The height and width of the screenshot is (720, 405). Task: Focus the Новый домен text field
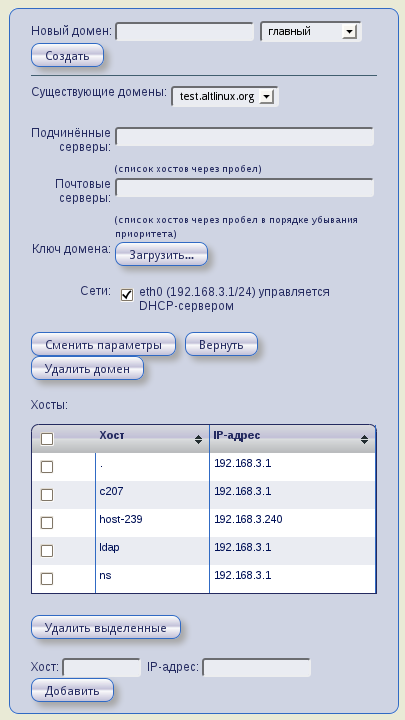(x=185, y=32)
